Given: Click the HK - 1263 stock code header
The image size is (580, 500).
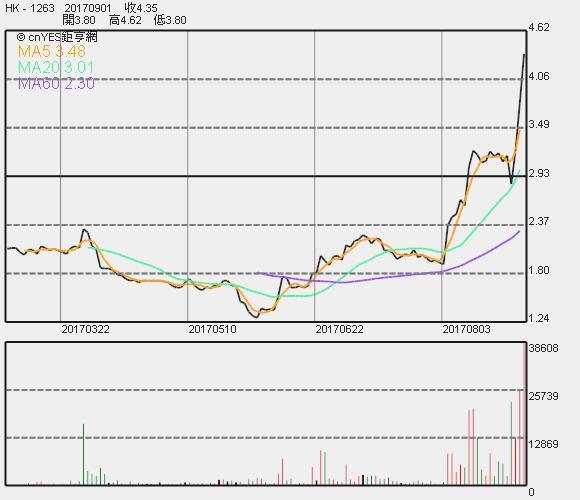Looking at the screenshot, I should [30, 8].
